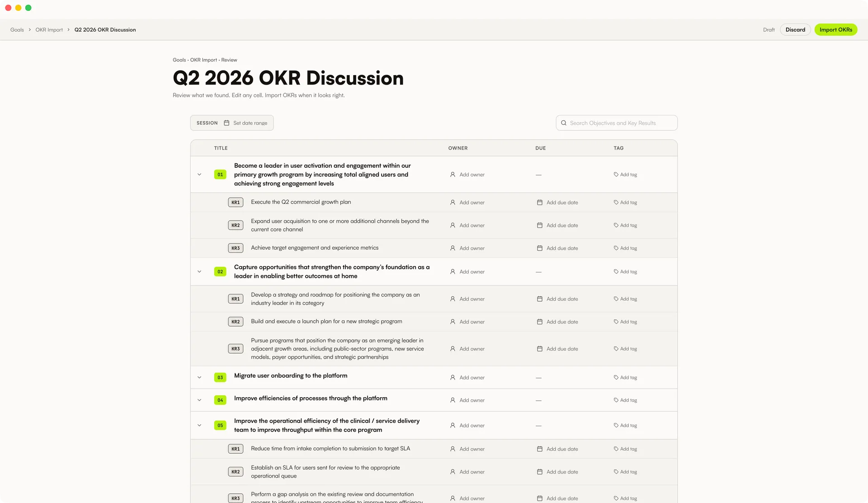Add tag to Pursue programs key result
868x503 pixels.
tap(625, 349)
